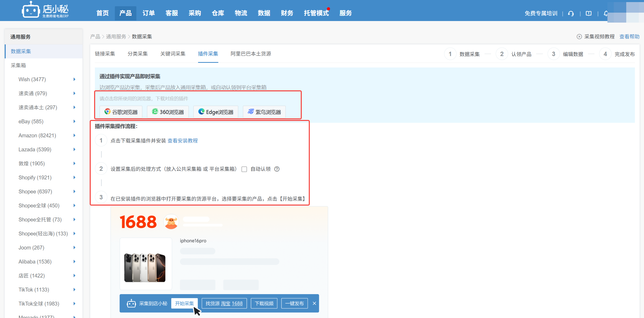Viewport: 644px width, 318px height.
Task: Click the Chrome icon on 谷歌浏览器
Action: point(107,112)
